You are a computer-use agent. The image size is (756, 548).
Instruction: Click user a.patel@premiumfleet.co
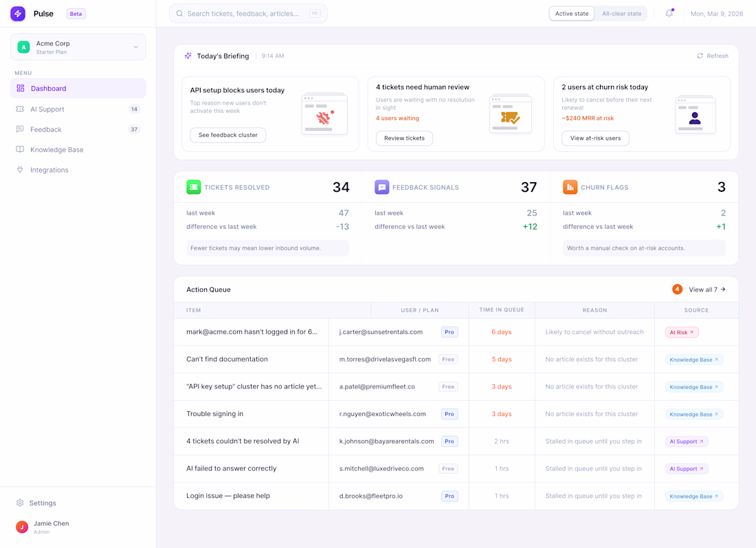pos(377,386)
